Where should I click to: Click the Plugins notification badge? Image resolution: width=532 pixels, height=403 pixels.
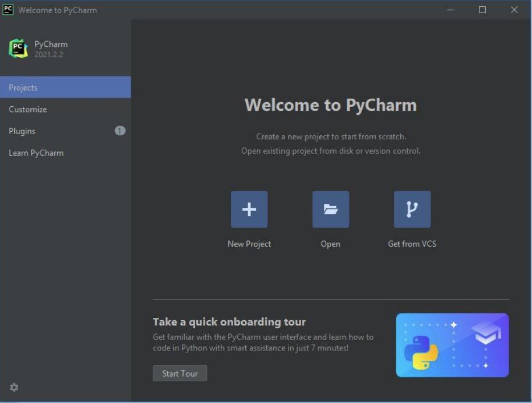click(x=120, y=131)
